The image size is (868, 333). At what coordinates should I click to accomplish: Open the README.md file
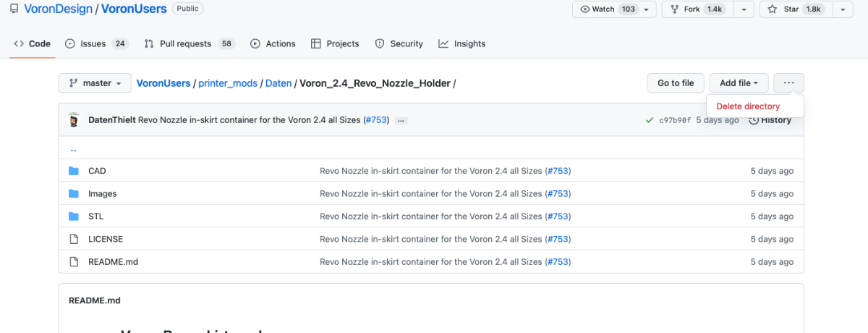pyautogui.click(x=113, y=261)
